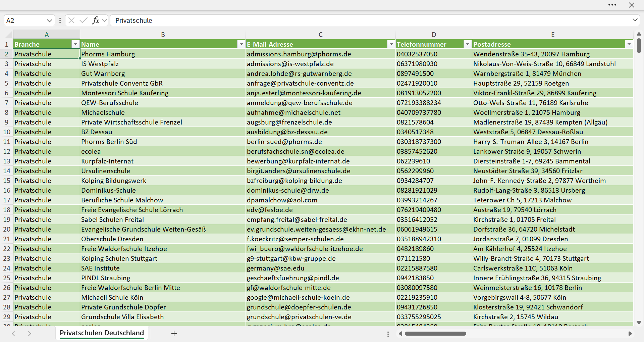Expand the function list dropdown beside fx

[104, 20]
